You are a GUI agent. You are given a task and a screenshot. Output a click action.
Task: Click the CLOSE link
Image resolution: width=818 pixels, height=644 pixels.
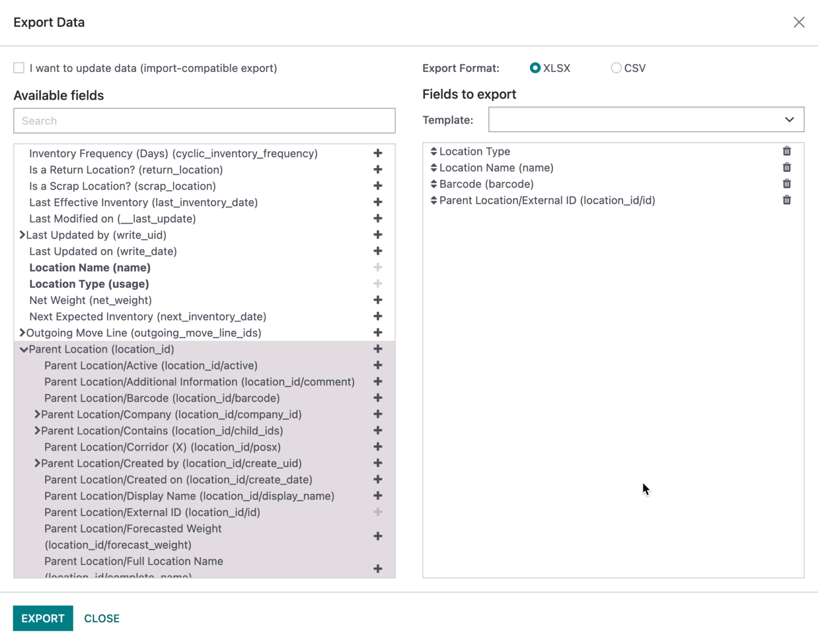coord(101,618)
